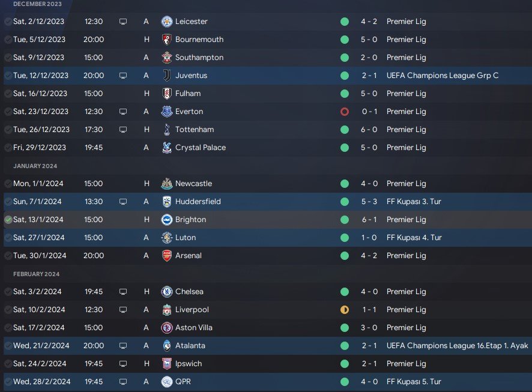Tick the checkmark beside Sat, 2/12/2023 fixture
The image size is (532, 392).
pyautogui.click(x=8, y=22)
